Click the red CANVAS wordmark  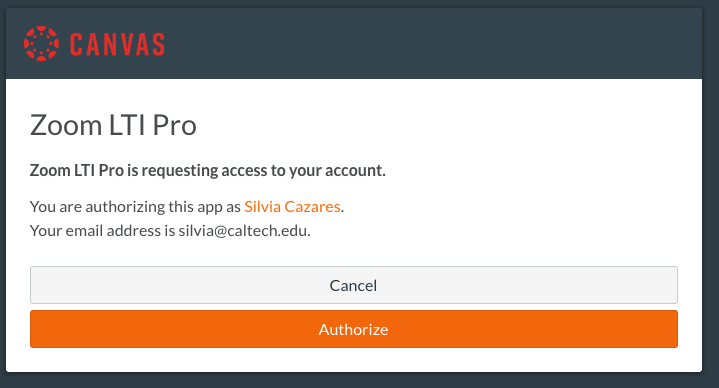pyautogui.click(x=117, y=44)
